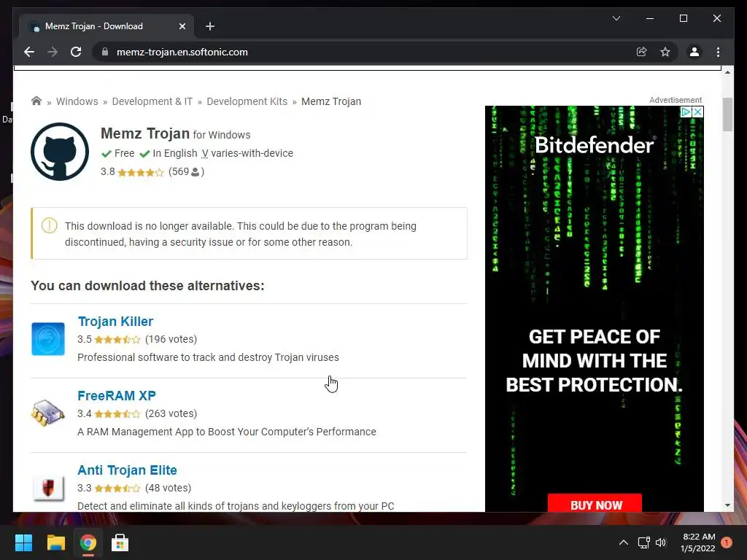Click the Anti Trojan Elite shield icon

[48, 488]
